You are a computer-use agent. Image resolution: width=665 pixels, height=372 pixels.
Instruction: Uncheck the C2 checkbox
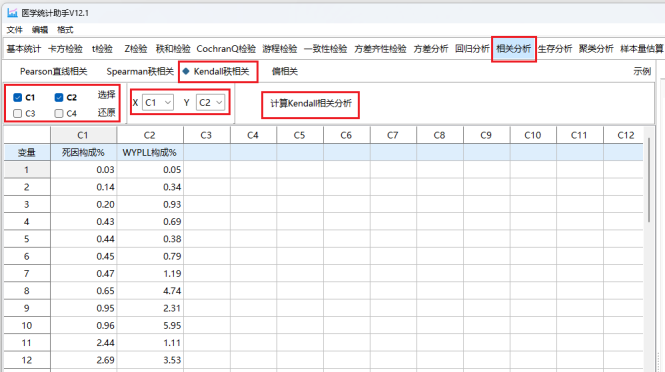coord(59,98)
